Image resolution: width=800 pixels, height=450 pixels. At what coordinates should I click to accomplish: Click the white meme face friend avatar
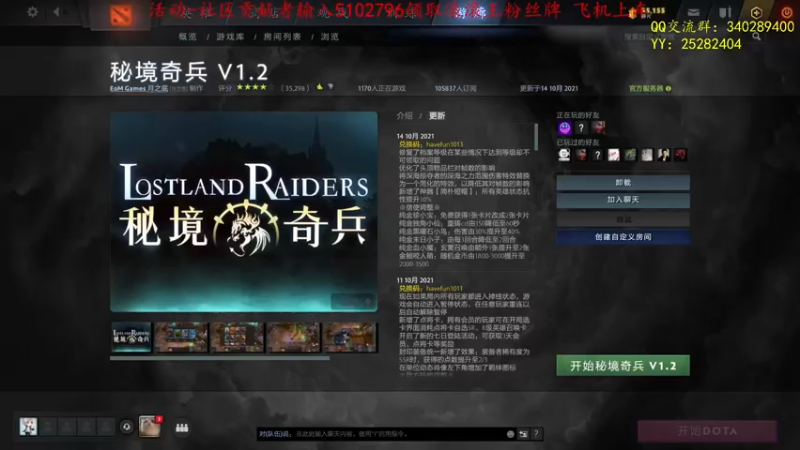(564, 155)
